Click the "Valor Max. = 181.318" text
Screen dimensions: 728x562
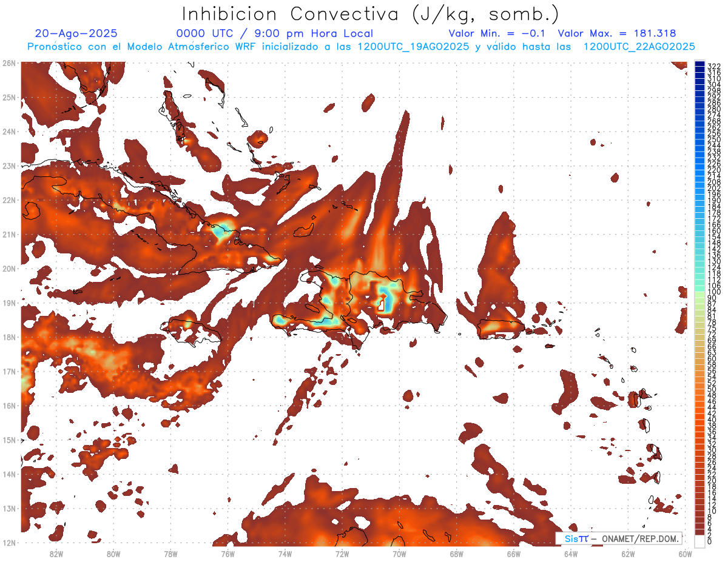click(x=617, y=33)
